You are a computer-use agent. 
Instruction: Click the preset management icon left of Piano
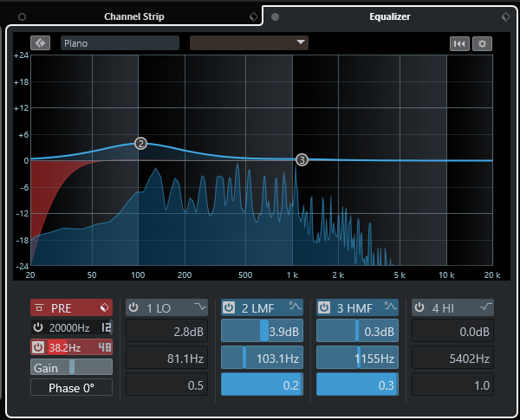(x=41, y=42)
